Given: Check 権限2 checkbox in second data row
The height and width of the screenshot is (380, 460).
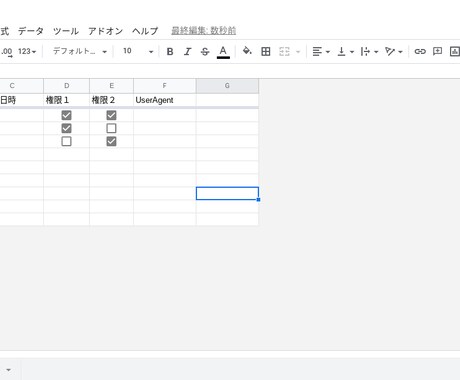Looking at the screenshot, I should point(111,128).
